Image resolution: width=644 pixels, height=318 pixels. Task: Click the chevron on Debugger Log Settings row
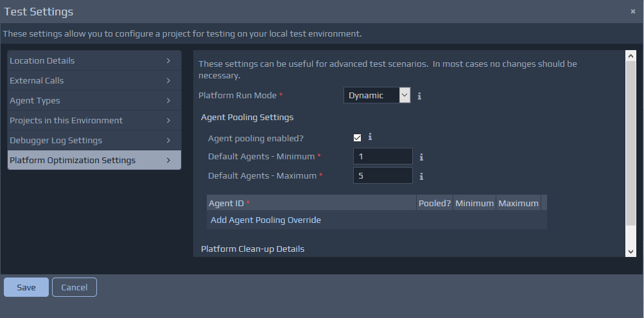coord(168,141)
